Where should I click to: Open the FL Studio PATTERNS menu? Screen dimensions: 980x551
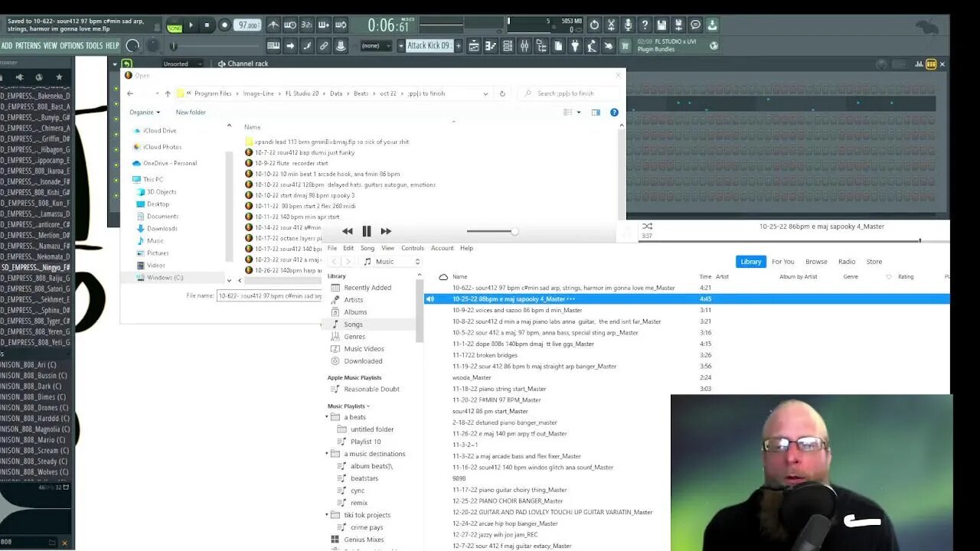28,46
